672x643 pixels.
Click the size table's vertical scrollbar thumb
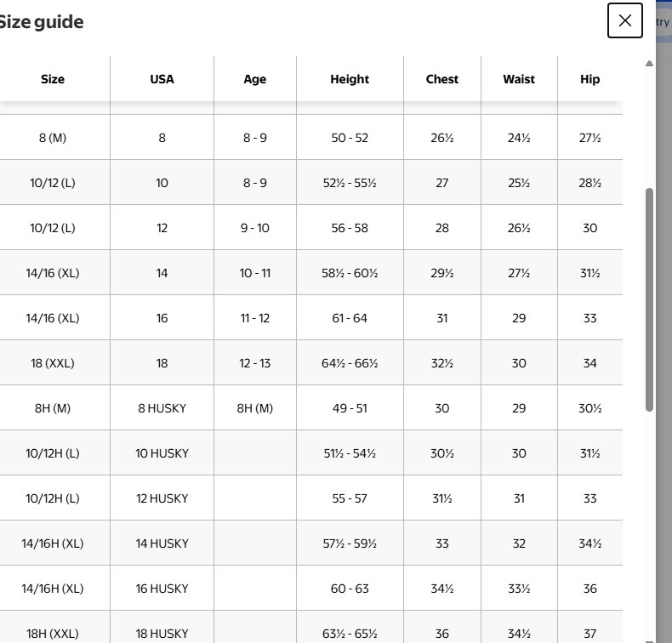[649, 298]
